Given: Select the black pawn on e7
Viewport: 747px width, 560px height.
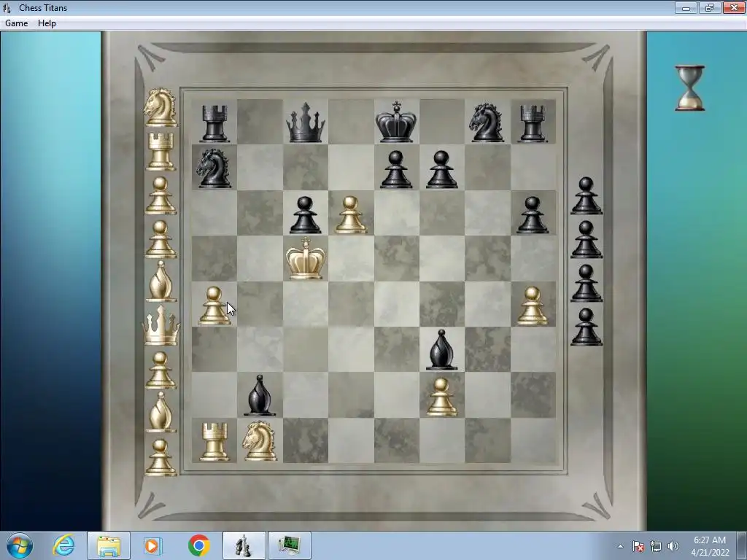Looking at the screenshot, I should click(x=396, y=169).
